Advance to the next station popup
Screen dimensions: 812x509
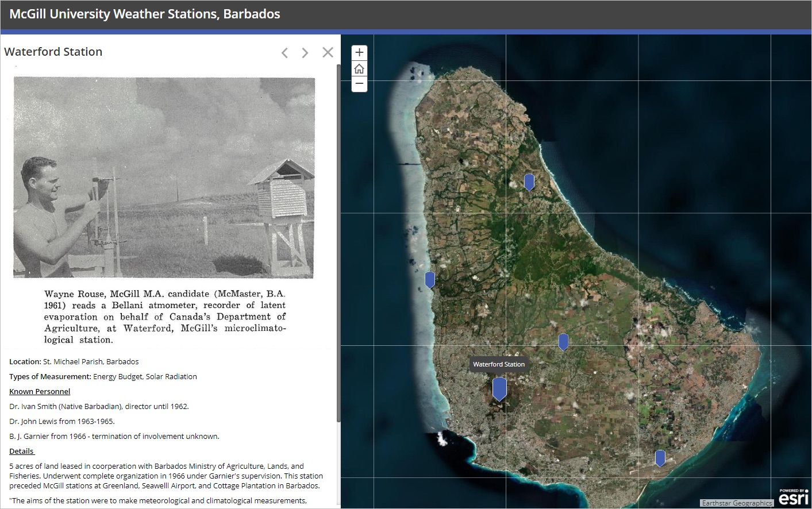pos(305,53)
